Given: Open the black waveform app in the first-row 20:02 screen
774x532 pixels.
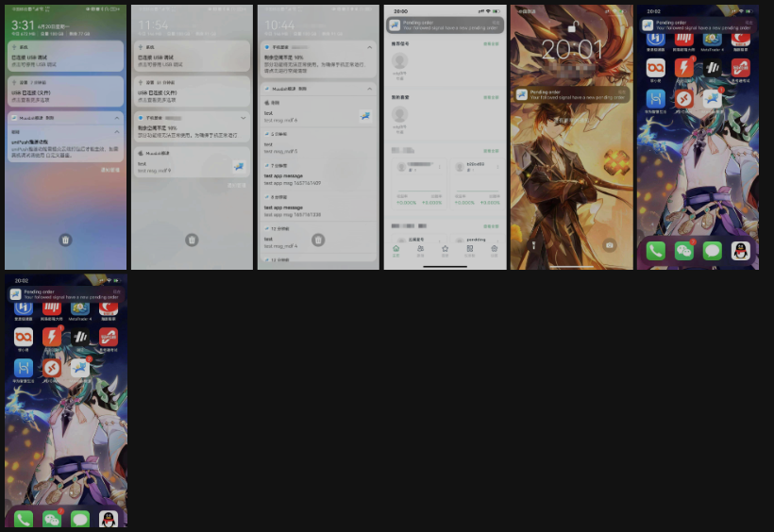Looking at the screenshot, I should [713, 68].
